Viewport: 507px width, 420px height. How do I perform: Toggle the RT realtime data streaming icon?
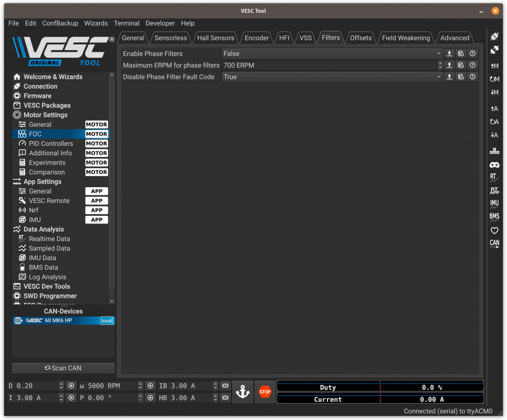(x=494, y=177)
